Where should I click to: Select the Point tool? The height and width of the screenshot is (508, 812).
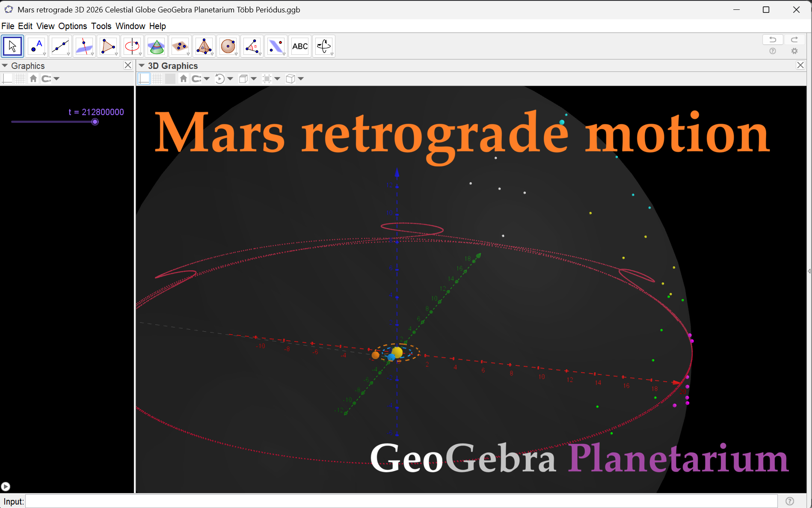point(36,46)
